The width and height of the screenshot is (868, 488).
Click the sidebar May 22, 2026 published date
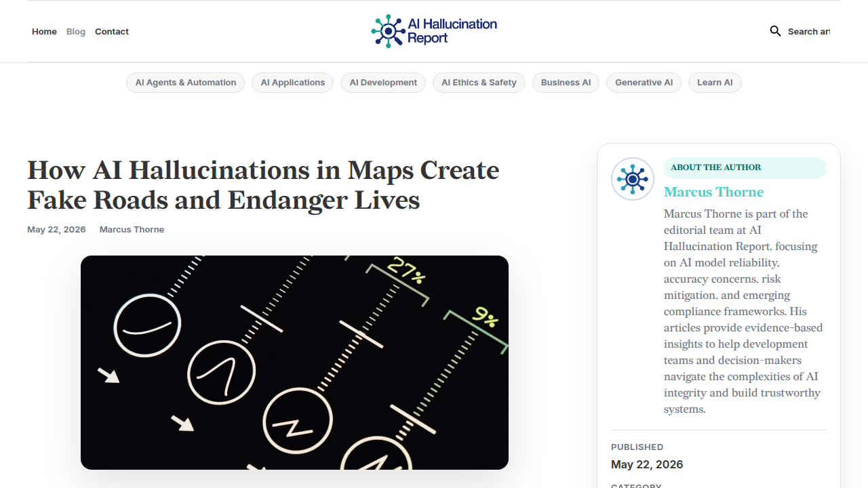tap(647, 465)
